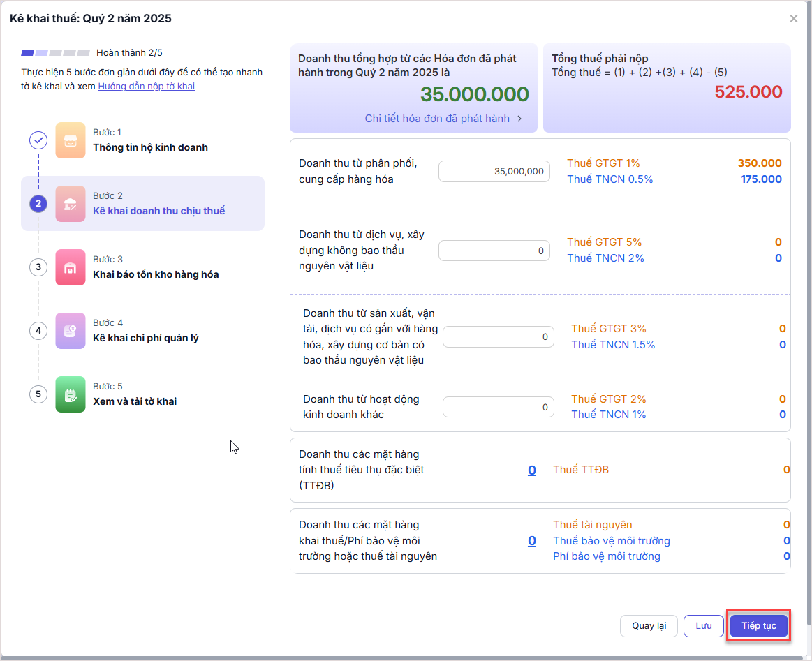Click the completed checkmark circle for Step 1
This screenshot has width=812, height=661.
[38, 140]
